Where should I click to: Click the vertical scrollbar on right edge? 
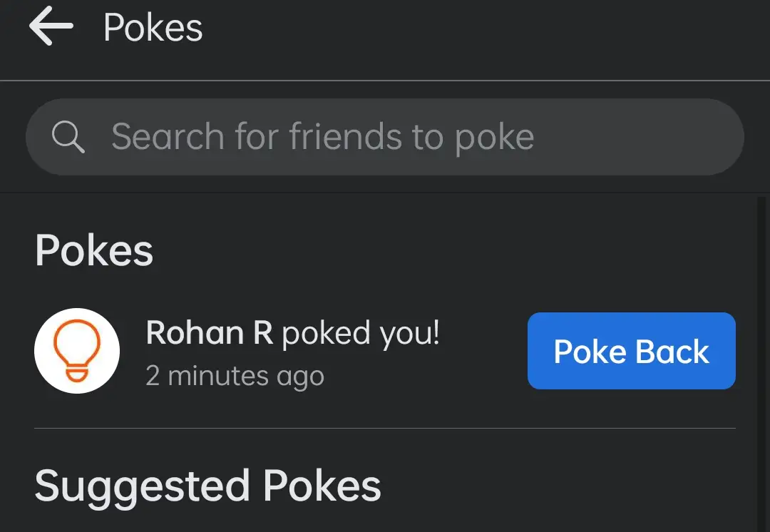coord(761,364)
